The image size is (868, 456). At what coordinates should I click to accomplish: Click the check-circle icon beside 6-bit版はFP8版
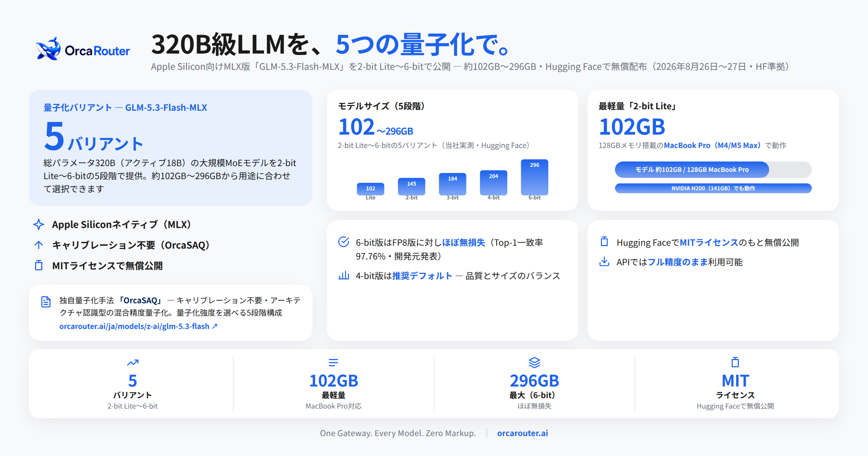344,242
